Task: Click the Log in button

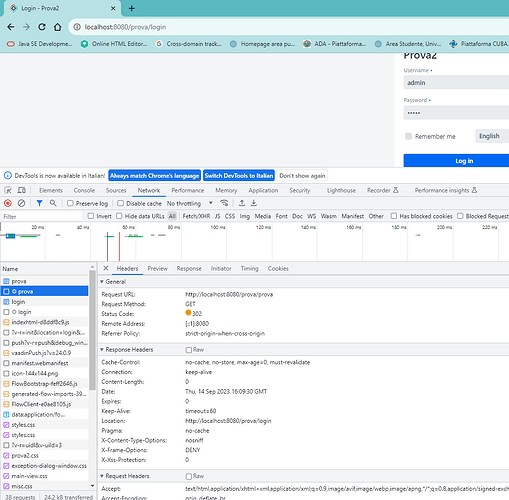Action: pos(456,161)
